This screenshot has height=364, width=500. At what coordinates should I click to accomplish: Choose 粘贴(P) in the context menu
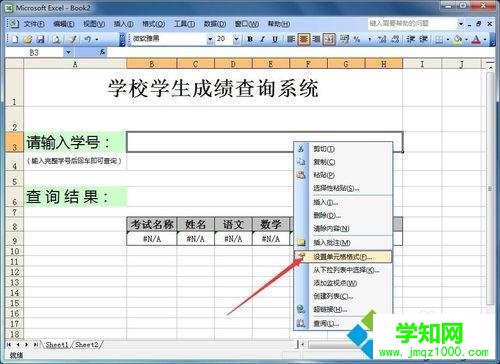pyautogui.click(x=343, y=175)
